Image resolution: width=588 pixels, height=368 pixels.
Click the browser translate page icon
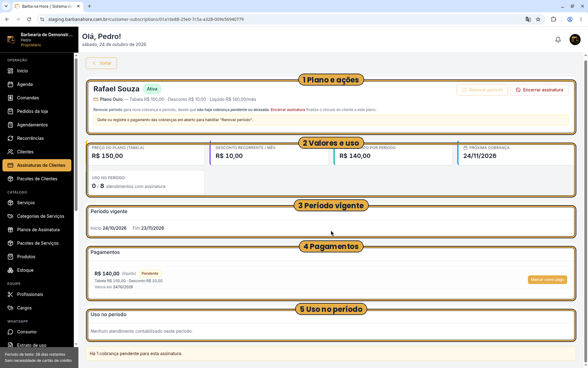(x=528, y=19)
